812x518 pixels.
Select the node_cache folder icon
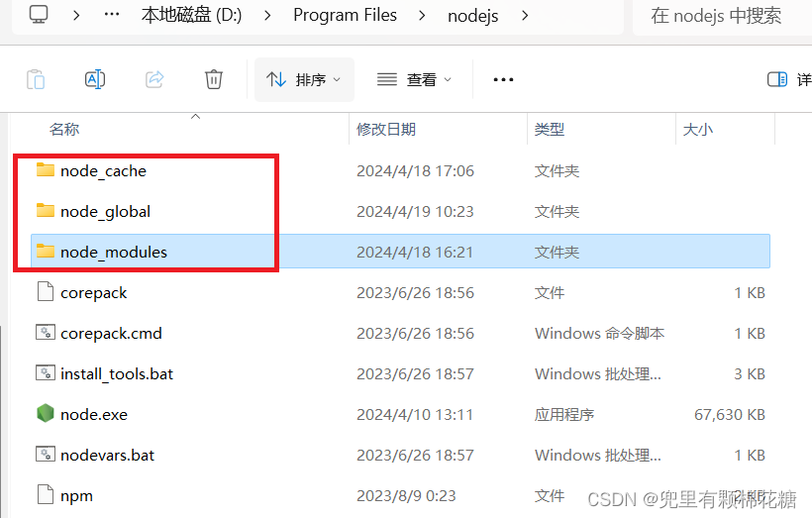[x=46, y=169]
